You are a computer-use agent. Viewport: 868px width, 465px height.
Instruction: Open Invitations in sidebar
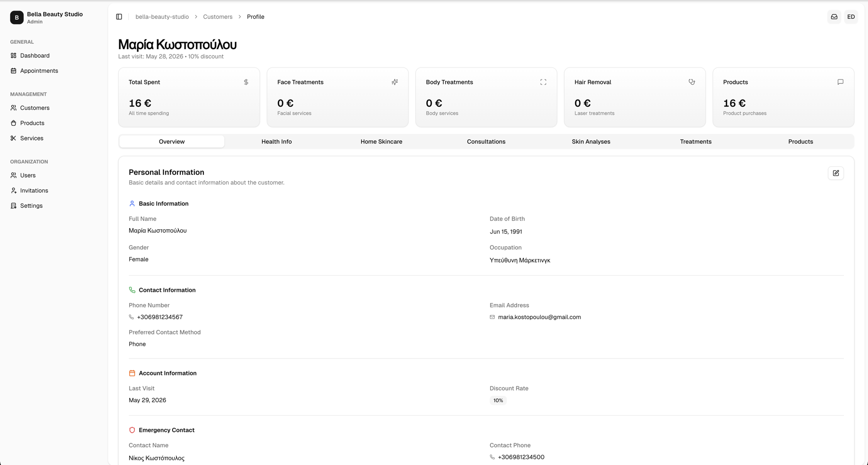pos(54,190)
